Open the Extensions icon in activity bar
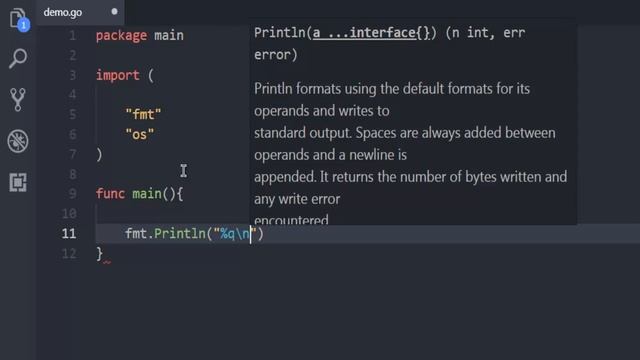 click(18, 182)
